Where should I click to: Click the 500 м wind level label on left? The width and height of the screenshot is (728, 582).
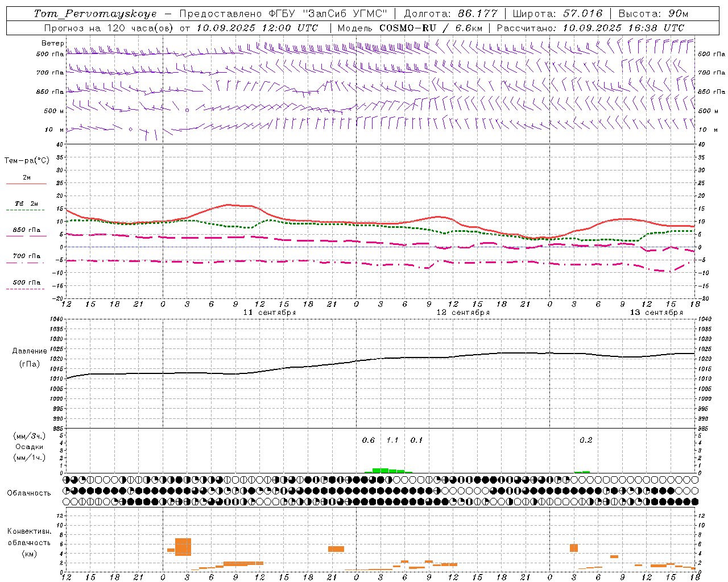[x=54, y=111]
